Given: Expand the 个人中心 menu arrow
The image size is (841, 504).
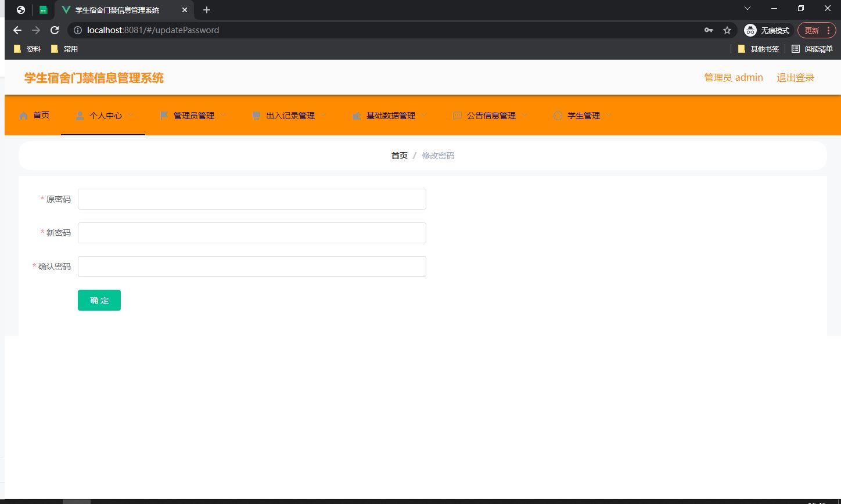Looking at the screenshot, I should pos(131,115).
